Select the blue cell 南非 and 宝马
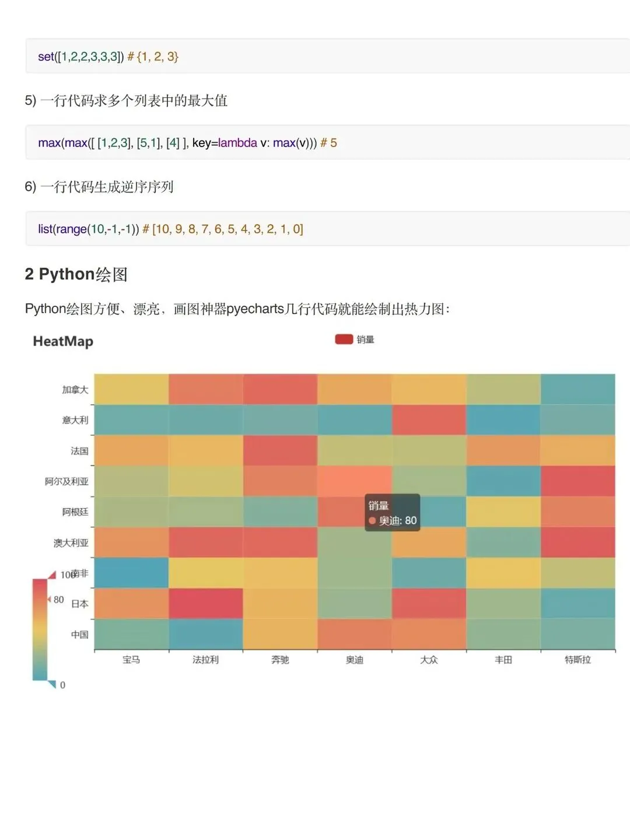Image resolution: width=630 pixels, height=840 pixels. (131, 573)
